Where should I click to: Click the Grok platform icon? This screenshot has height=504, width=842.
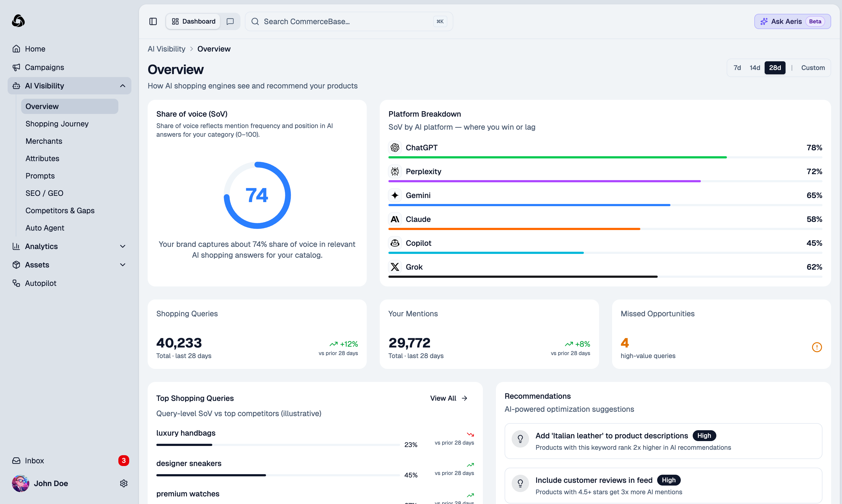395,267
